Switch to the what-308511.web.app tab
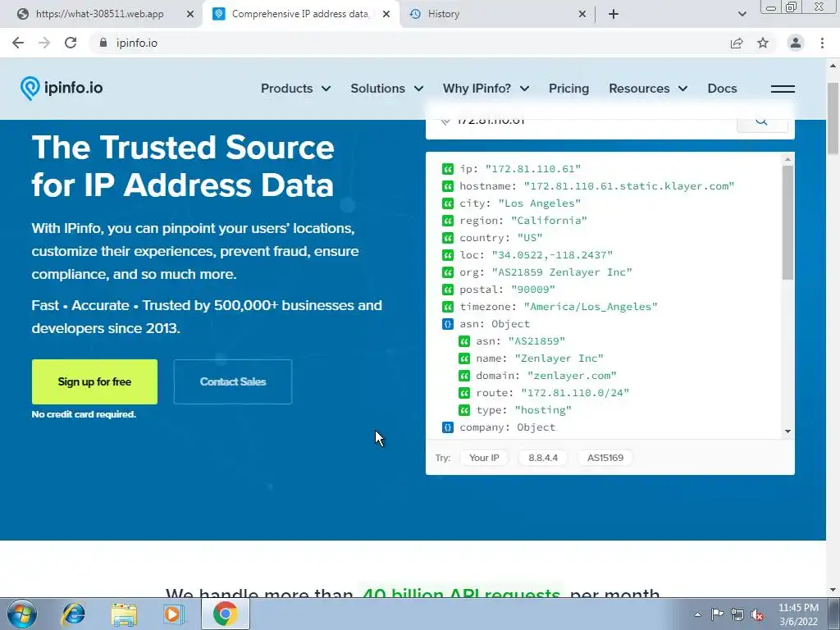 click(99, 14)
